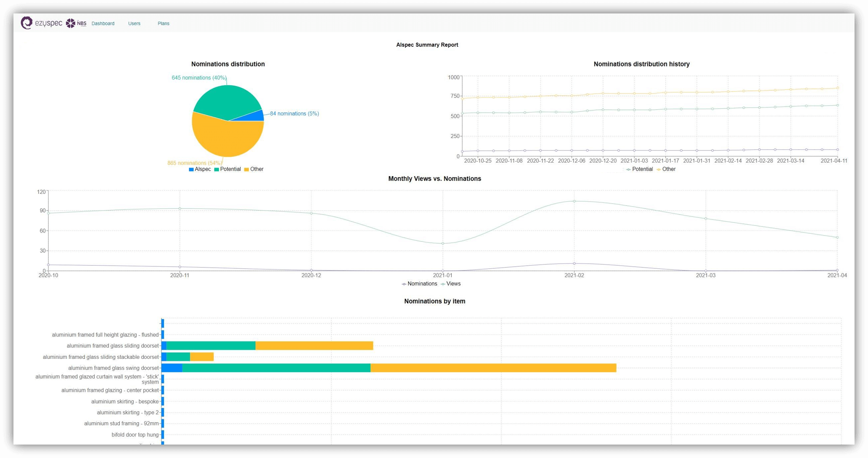The height and width of the screenshot is (458, 868).
Task: Click 'aluminium skirting - bespoke' label
Action: pos(125,402)
